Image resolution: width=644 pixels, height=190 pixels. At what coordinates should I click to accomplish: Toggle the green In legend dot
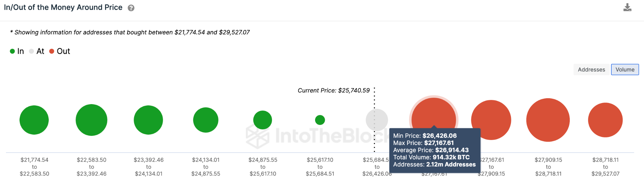(13, 51)
